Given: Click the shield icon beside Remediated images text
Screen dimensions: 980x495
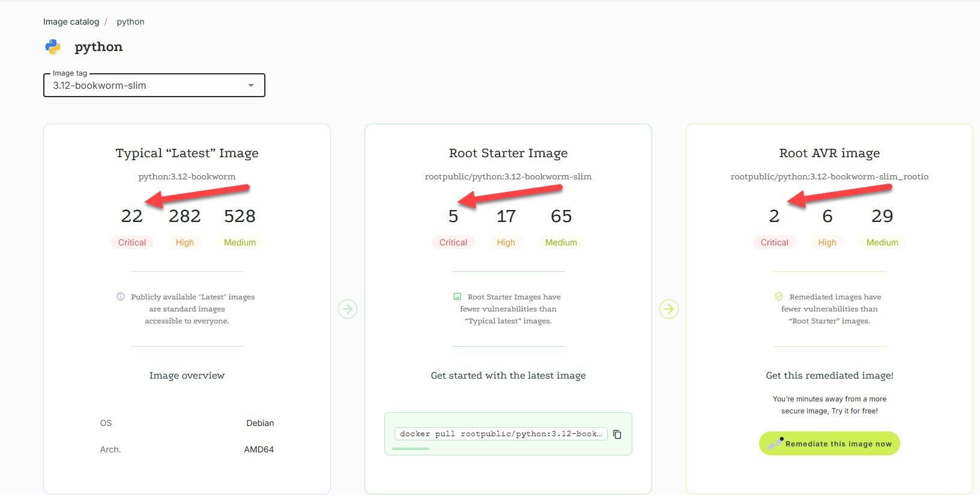Looking at the screenshot, I should tap(779, 296).
